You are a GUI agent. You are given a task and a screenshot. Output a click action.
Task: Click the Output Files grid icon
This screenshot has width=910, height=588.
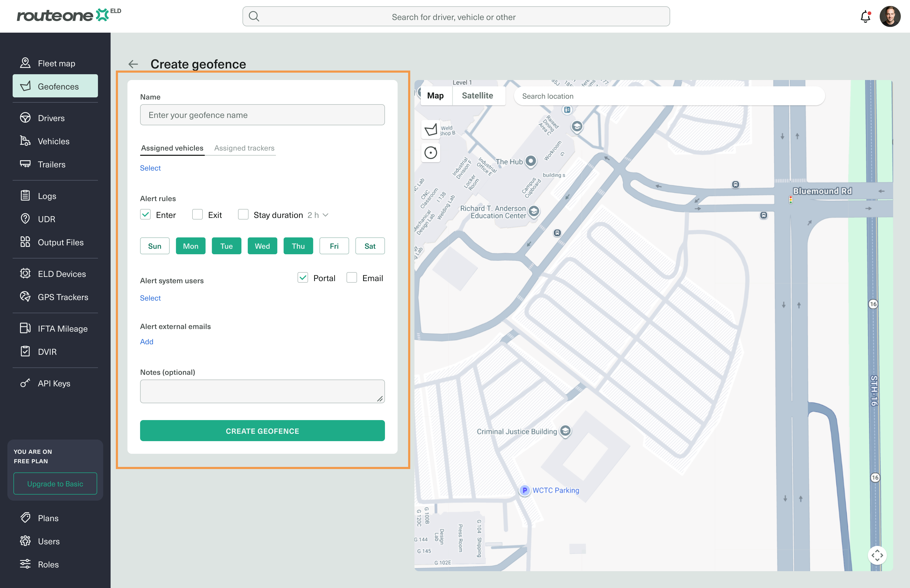[25, 242]
